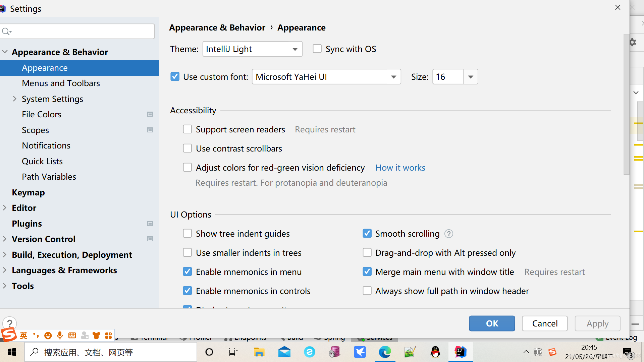Expand the Editor settings section
The image size is (644, 362).
[5, 208]
